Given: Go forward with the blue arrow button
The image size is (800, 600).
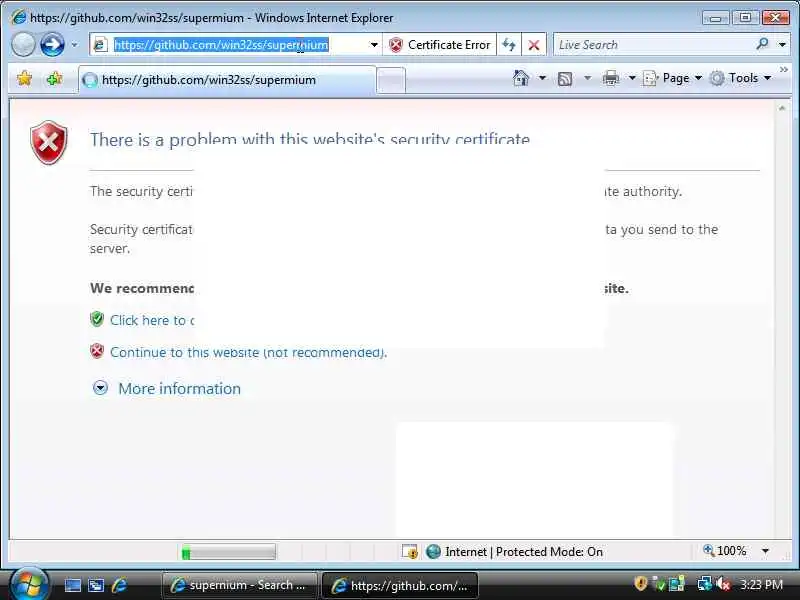Looking at the screenshot, I should [x=52, y=44].
